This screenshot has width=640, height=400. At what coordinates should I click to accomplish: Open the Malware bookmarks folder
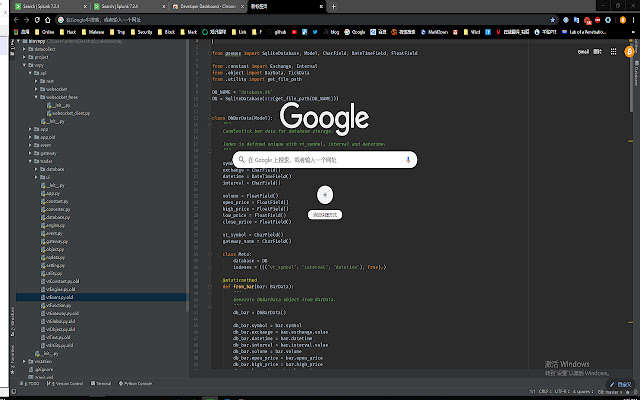tap(93, 32)
